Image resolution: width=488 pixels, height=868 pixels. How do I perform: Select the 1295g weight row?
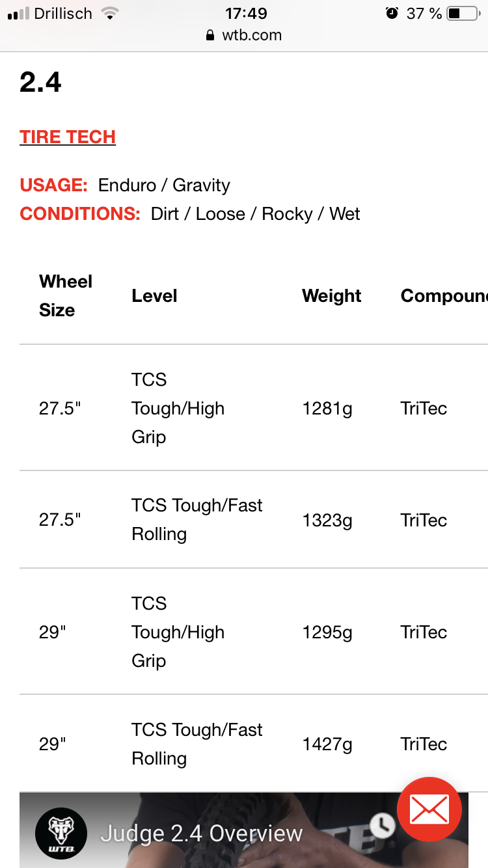pyautogui.click(x=327, y=632)
